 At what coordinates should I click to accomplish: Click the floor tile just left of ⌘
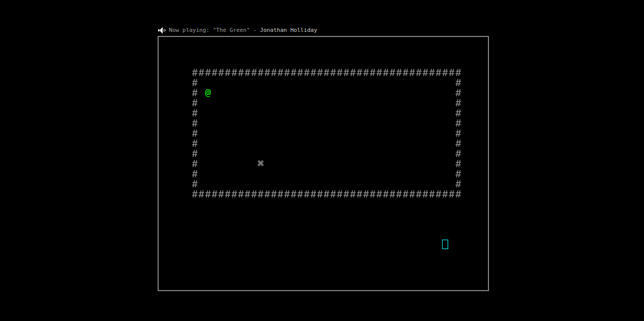click(254, 164)
